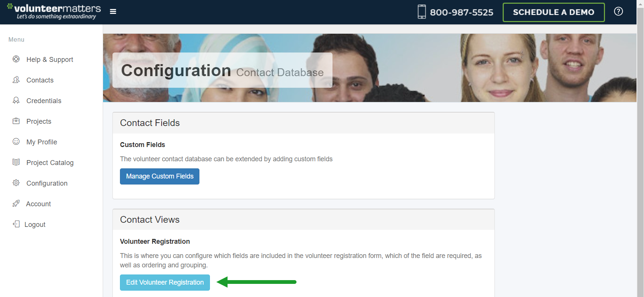
Task: Click the Project Catalog book icon
Action: [x=16, y=162]
